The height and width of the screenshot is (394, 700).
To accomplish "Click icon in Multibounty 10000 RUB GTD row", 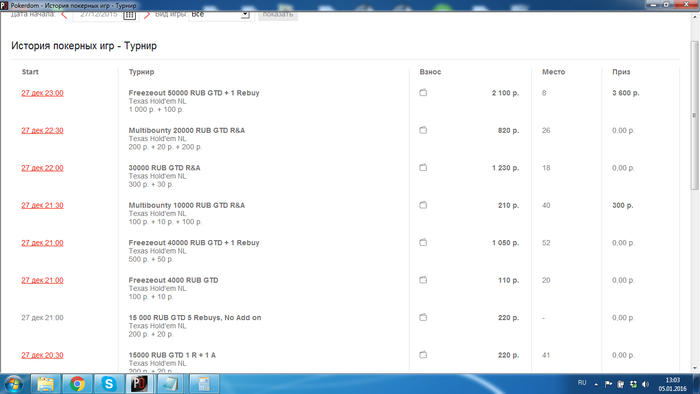I will (x=423, y=205).
